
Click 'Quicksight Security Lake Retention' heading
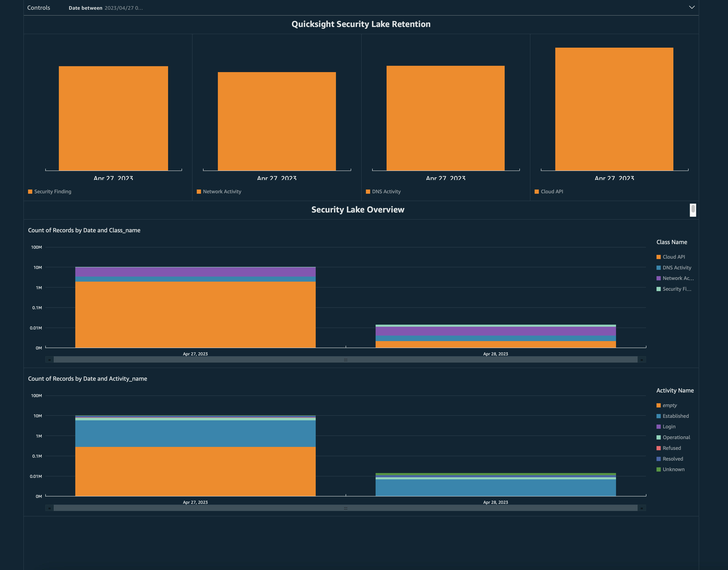361,24
